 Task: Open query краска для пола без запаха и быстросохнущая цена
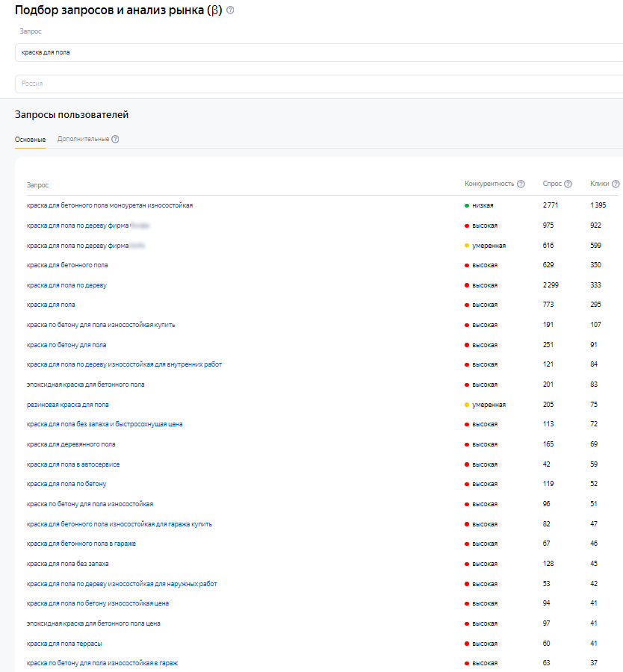tap(105, 424)
